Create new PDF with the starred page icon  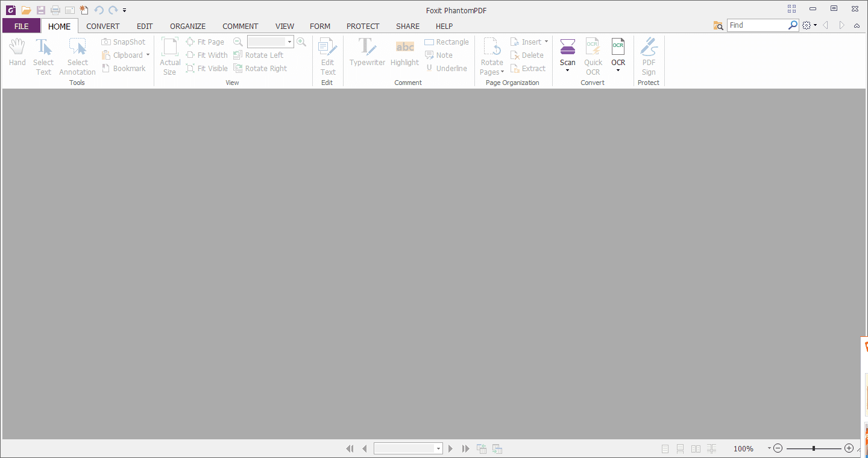(84, 10)
